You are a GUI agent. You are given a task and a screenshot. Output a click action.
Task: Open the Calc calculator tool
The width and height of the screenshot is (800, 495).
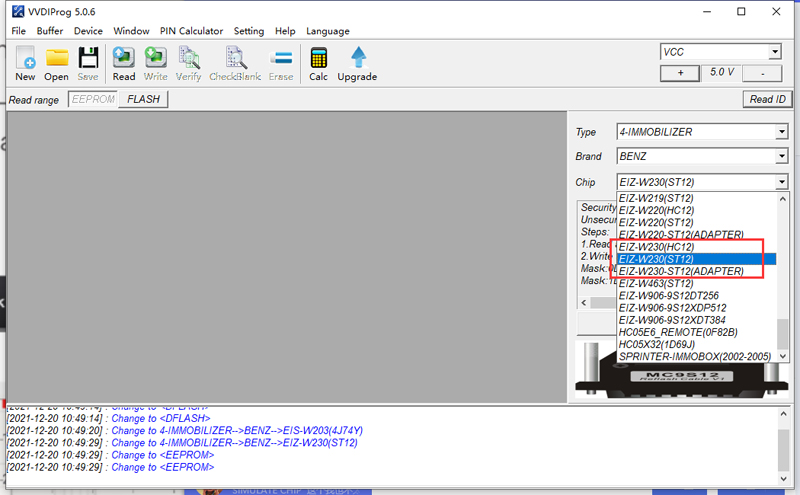[318, 63]
